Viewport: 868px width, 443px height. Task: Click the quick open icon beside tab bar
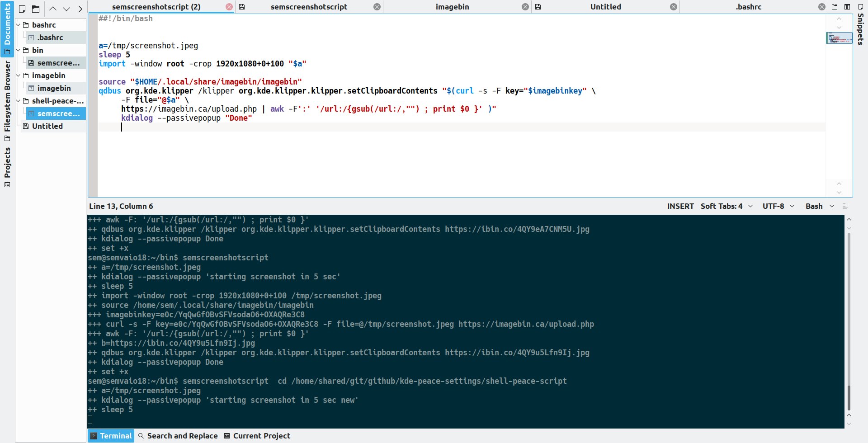coord(835,7)
